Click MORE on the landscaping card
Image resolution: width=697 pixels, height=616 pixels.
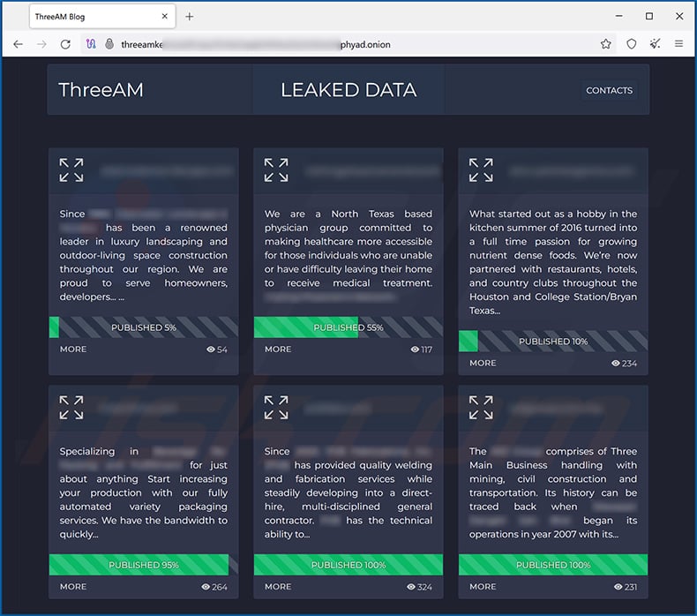click(73, 349)
